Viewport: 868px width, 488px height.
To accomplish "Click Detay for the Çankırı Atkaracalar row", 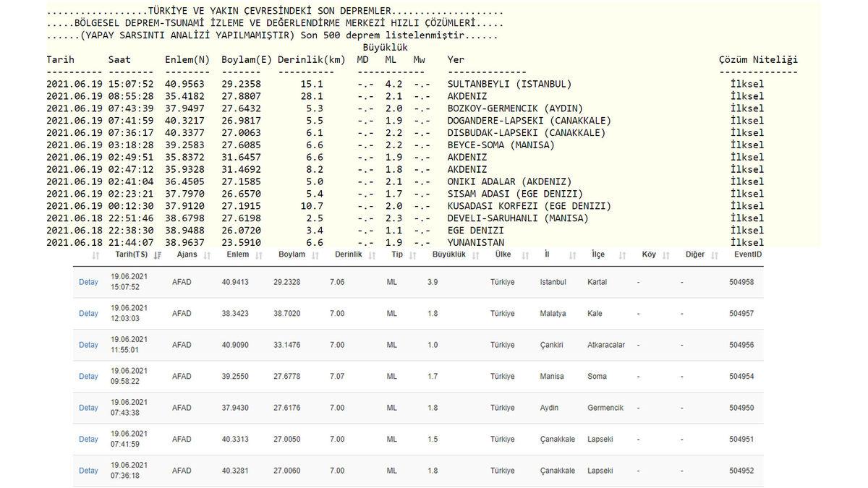I will (x=88, y=345).
